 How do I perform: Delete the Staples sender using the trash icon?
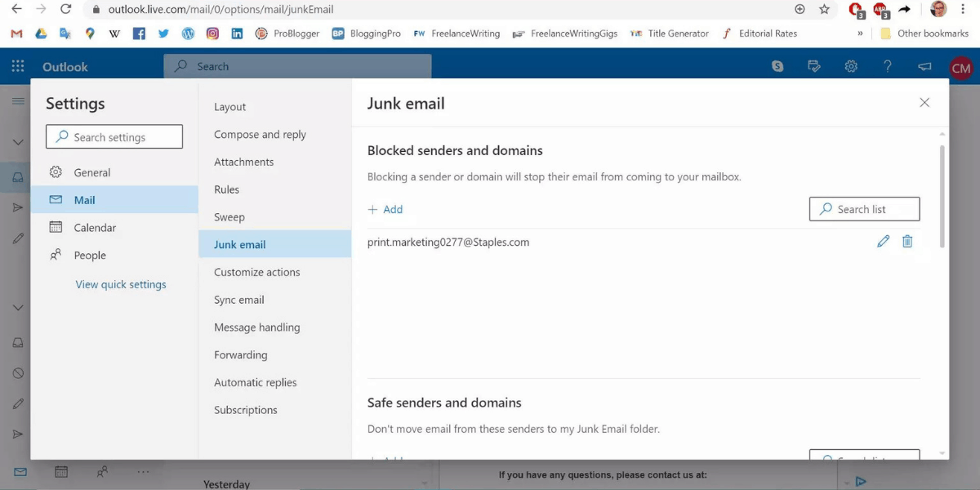coord(907,241)
